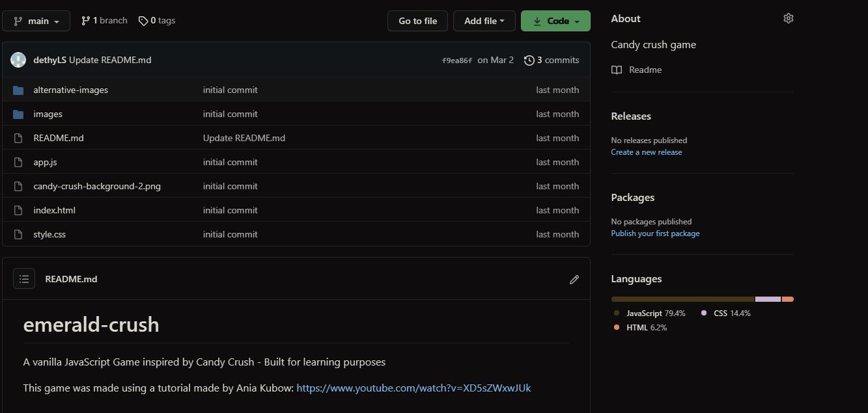
Task: Open repository About settings gear
Action: click(x=789, y=18)
